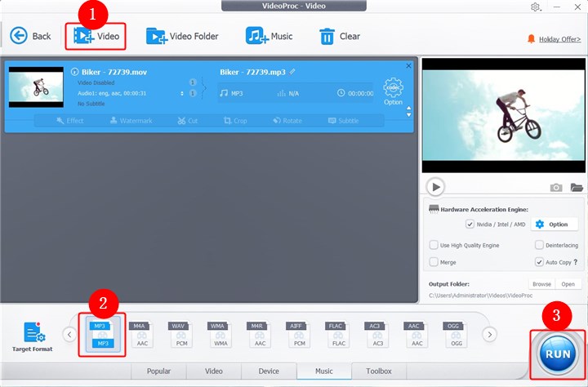This screenshot has height=387, width=588.
Task: Import a folder using Video Folder
Action: coord(182,36)
